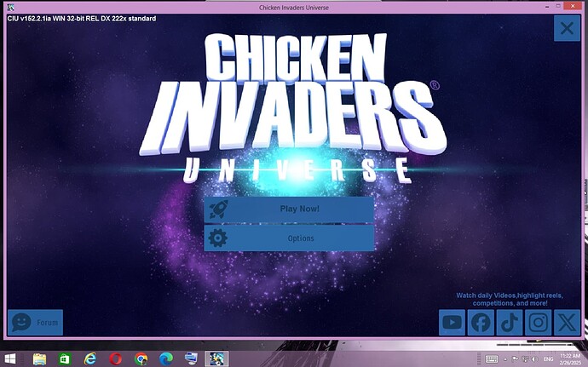This screenshot has width=588, height=367.
Task: Click the Play Now! button
Action: pos(288,209)
